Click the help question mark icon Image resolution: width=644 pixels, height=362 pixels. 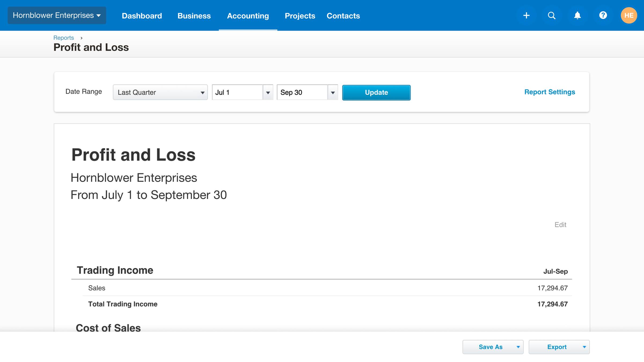tap(603, 15)
